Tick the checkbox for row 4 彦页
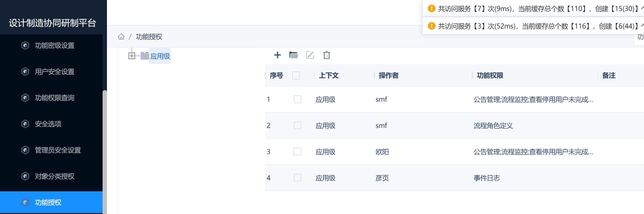Screen dimensions: 644x214 (x=298, y=178)
